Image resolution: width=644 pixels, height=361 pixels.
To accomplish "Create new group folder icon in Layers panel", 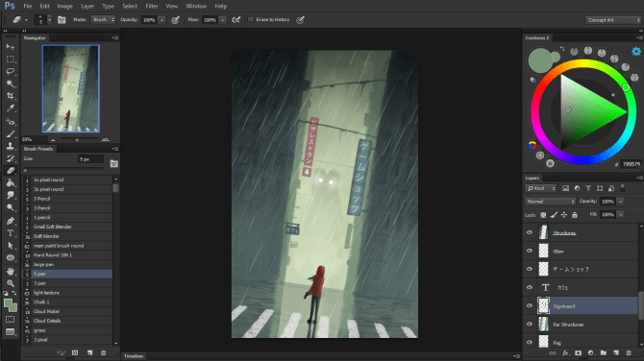I will 604,352.
